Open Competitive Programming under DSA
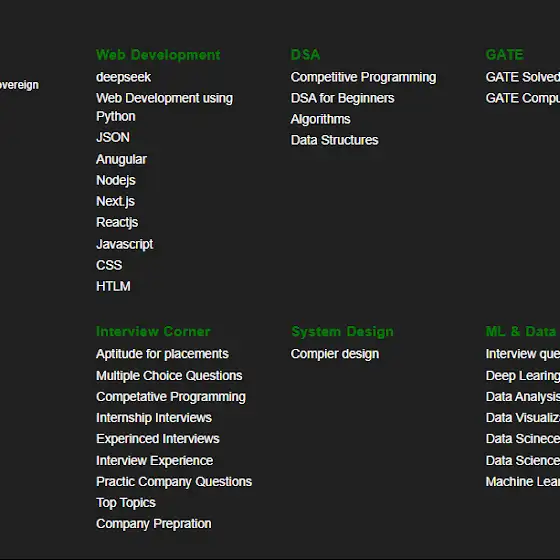Image resolution: width=560 pixels, height=560 pixels. [x=363, y=78]
